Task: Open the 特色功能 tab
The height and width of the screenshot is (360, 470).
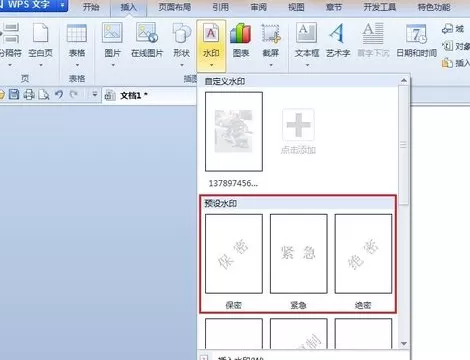Action: pos(434,7)
